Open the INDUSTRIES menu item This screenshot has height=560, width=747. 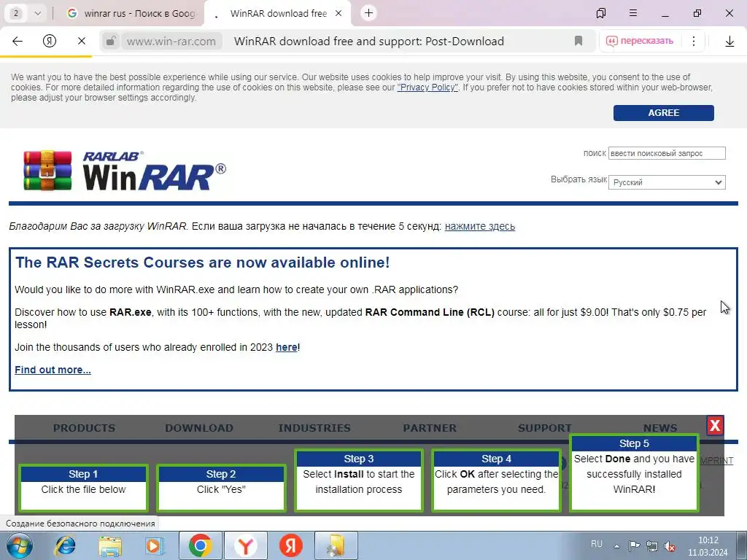coord(314,427)
